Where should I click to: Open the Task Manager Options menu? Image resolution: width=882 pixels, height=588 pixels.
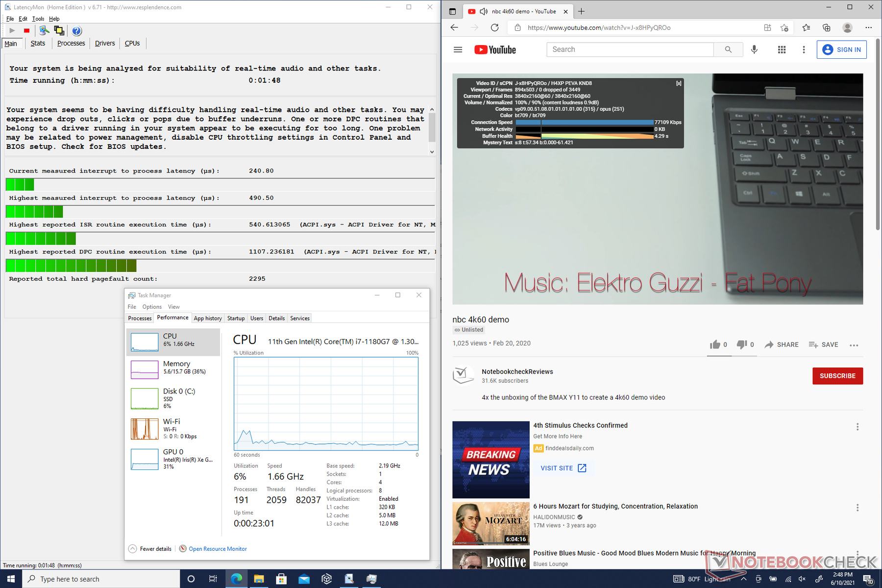152,307
